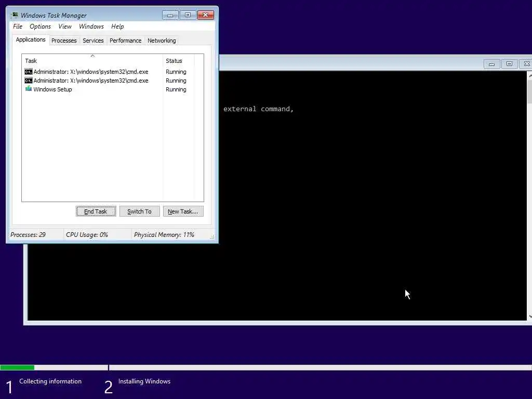Screen dimensions: 532x399
Task: Click the End Task button
Action: tap(96, 211)
